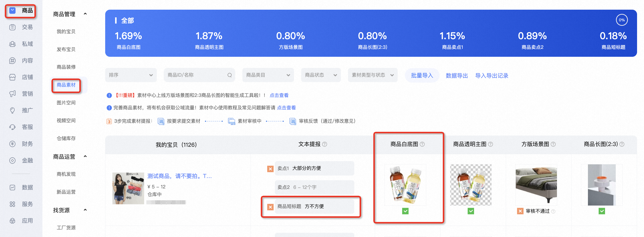
Task: Open 我的宝贝 menu item
Action: click(x=66, y=32)
